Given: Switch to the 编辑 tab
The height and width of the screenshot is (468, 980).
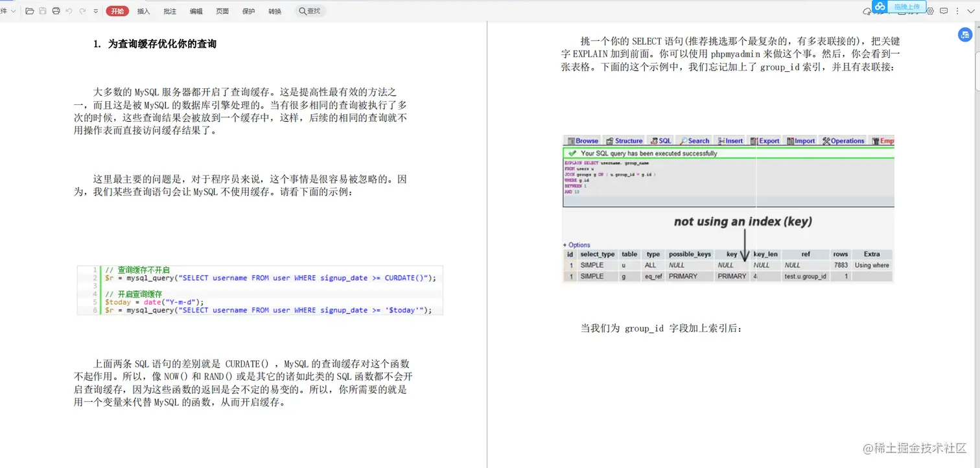Looking at the screenshot, I should [196, 11].
